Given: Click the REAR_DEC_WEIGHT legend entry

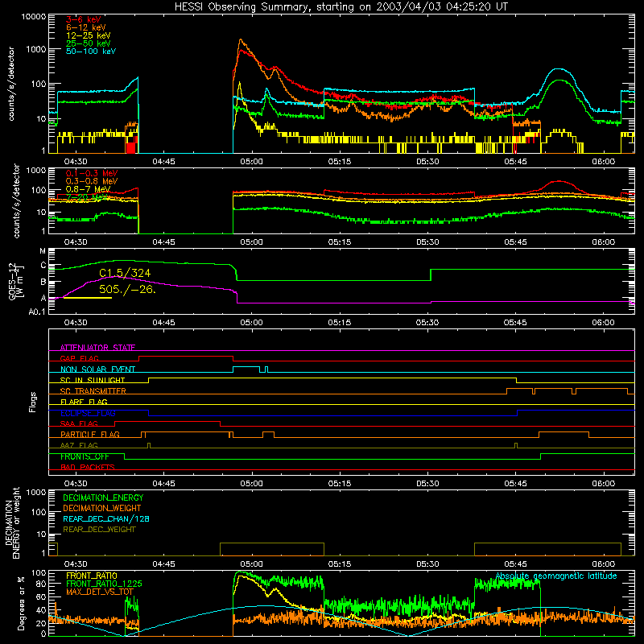Looking at the screenshot, I should (99, 530).
